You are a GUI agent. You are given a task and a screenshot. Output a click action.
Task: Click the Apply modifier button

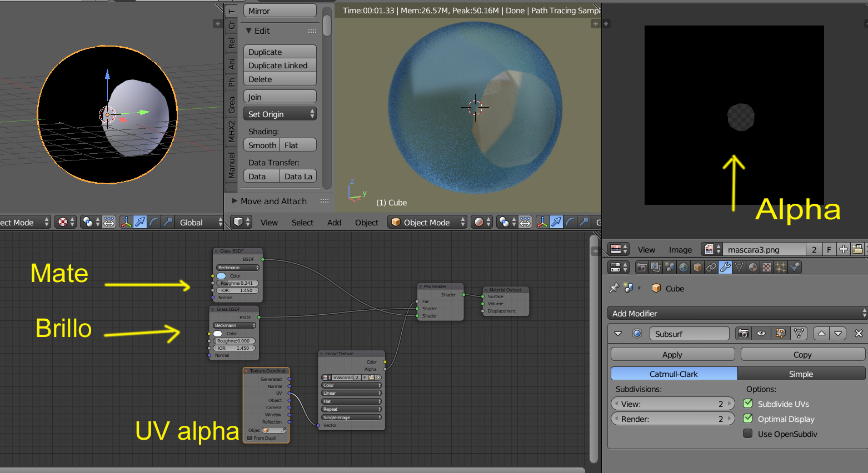tap(672, 355)
